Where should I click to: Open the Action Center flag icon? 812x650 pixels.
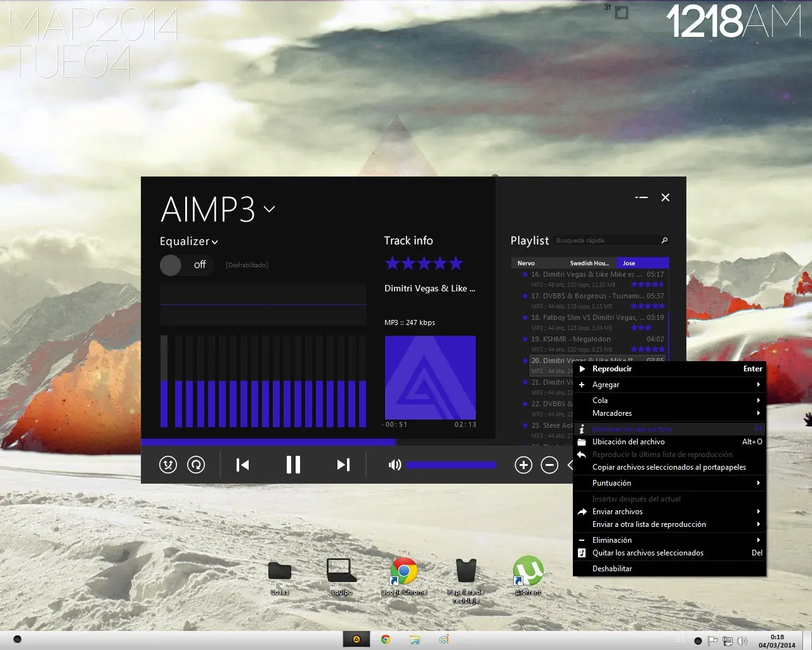712,641
